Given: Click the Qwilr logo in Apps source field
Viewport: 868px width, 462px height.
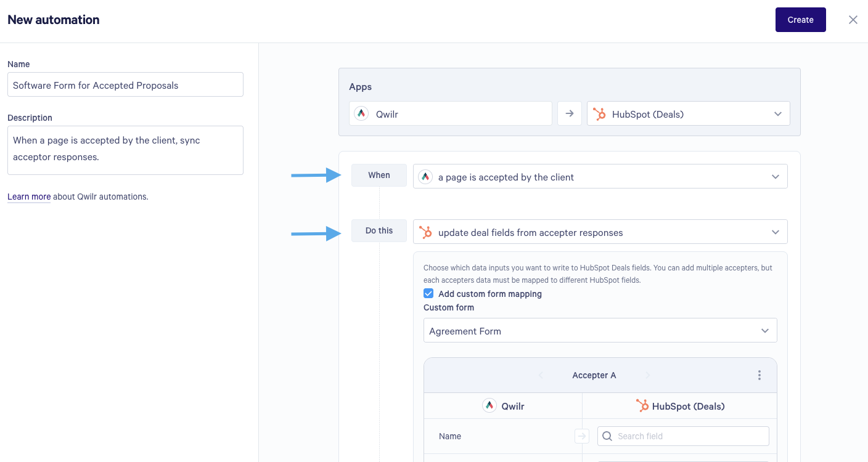Looking at the screenshot, I should (361, 113).
